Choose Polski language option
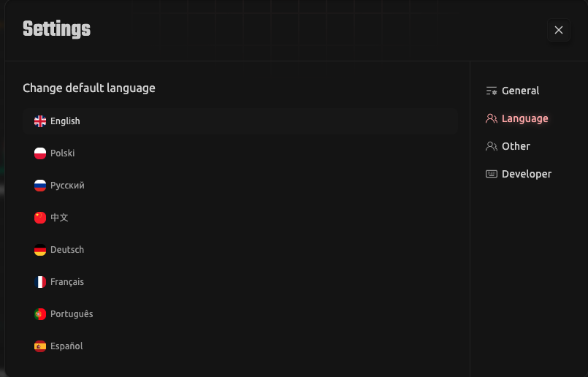 click(x=240, y=153)
